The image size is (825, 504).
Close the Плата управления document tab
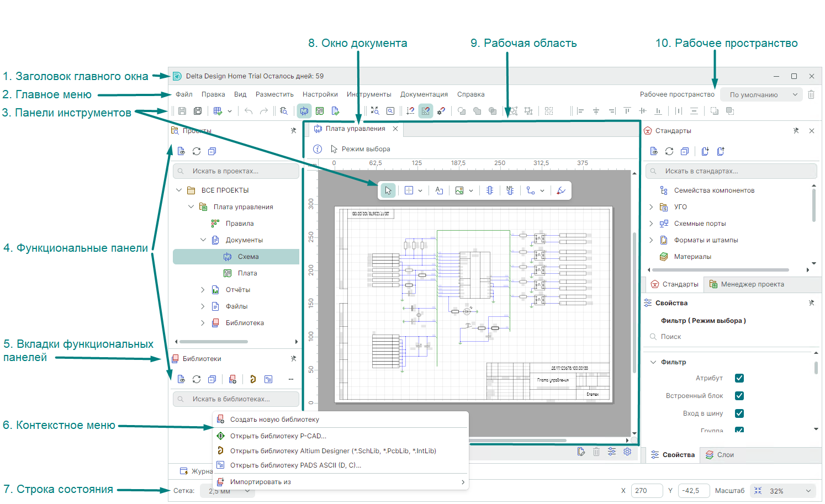pyautogui.click(x=395, y=129)
